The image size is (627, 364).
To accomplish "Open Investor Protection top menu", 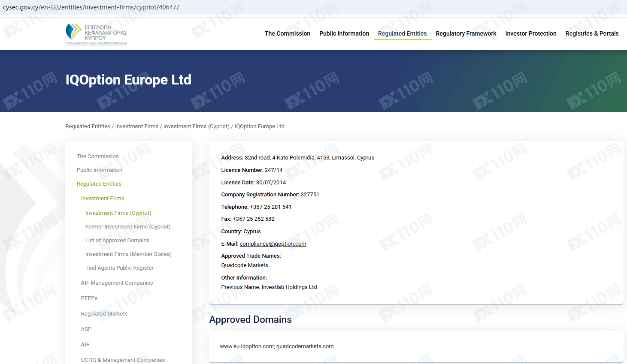I will (x=530, y=33).
